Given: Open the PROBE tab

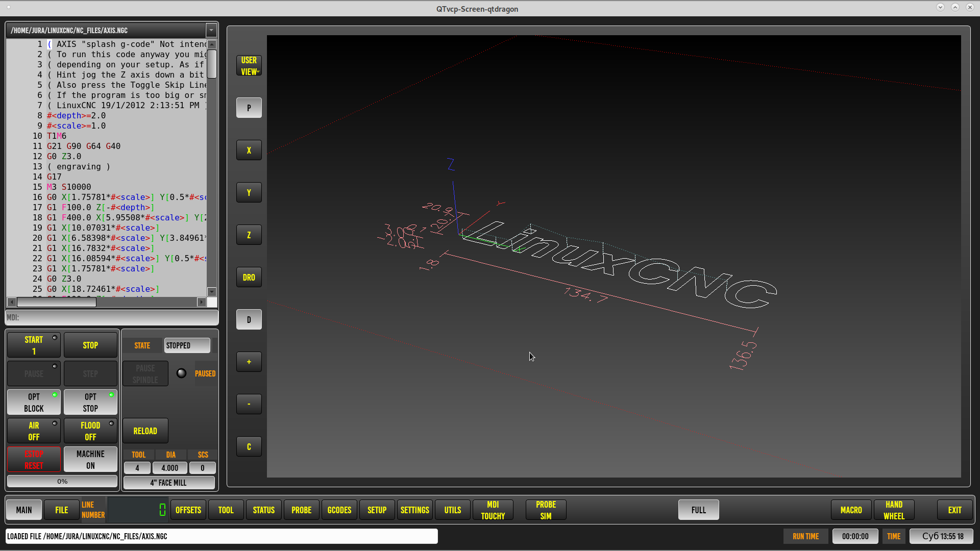Looking at the screenshot, I should click(302, 510).
